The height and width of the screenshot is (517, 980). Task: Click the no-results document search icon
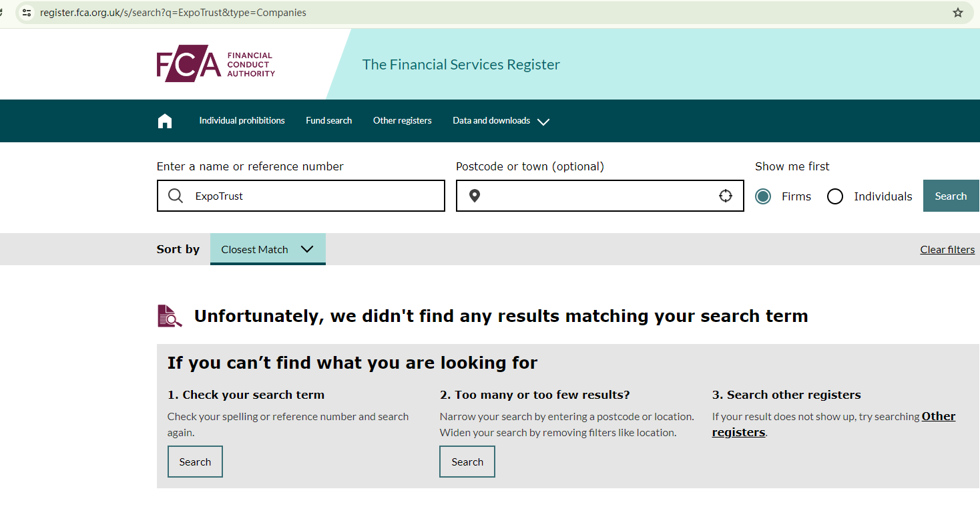(170, 316)
